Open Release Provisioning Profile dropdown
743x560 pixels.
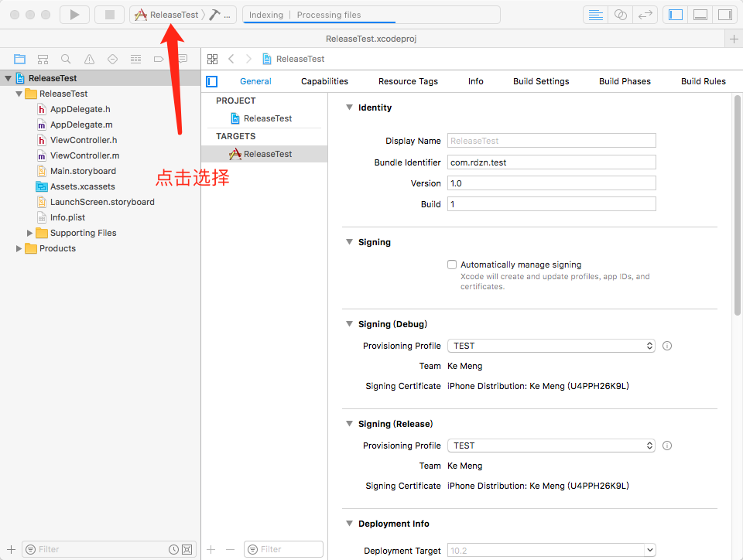pyautogui.click(x=552, y=446)
